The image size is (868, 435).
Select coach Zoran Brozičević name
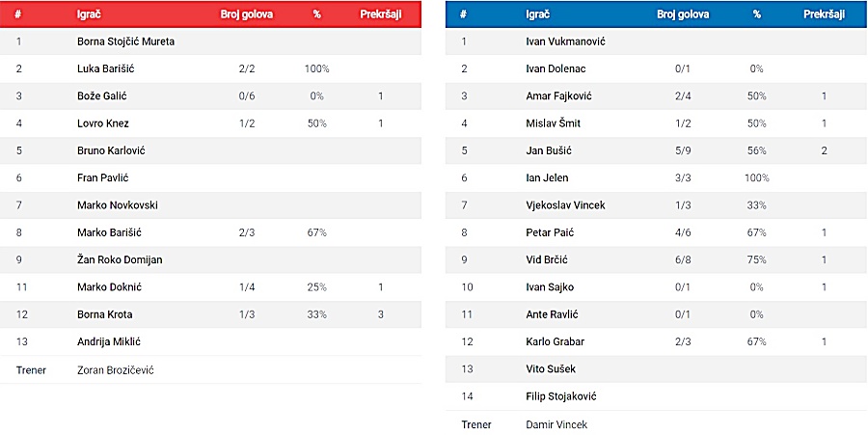(x=115, y=369)
